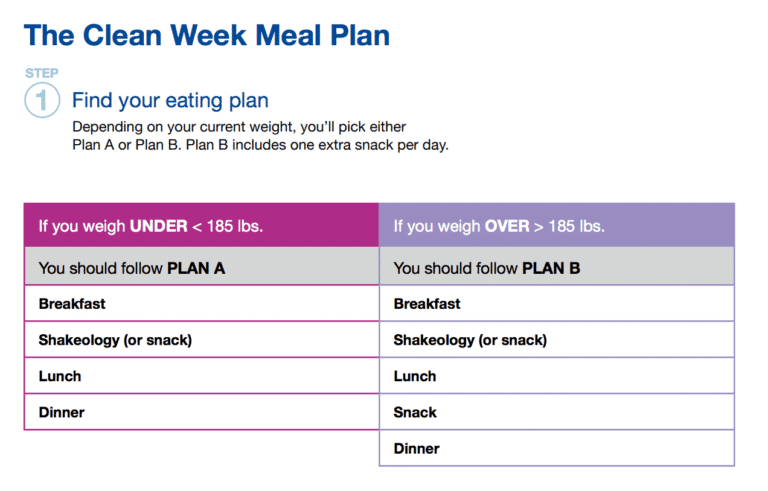The height and width of the screenshot is (491, 768).
Task: Click the Plan B includes extra snack sentence
Action: (x=317, y=145)
